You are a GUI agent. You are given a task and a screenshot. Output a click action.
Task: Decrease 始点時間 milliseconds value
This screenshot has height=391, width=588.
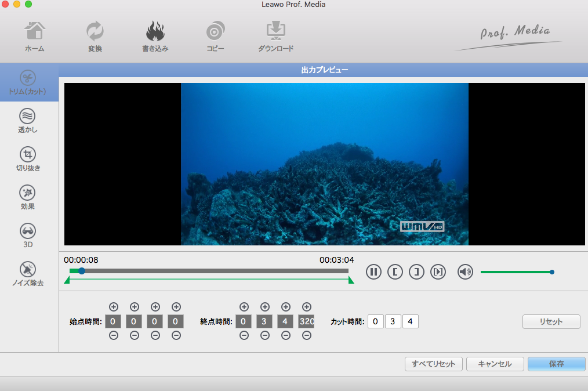pos(176,335)
